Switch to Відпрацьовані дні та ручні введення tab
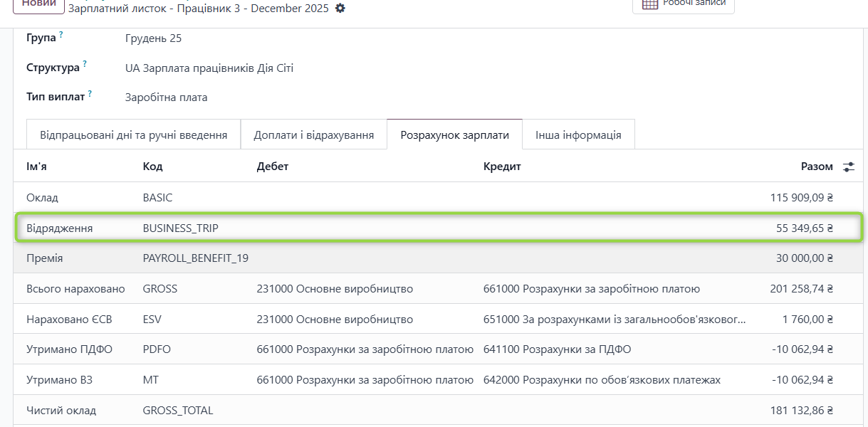The height and width of the screenshot is (427, 868). click(x=134, y=135)
